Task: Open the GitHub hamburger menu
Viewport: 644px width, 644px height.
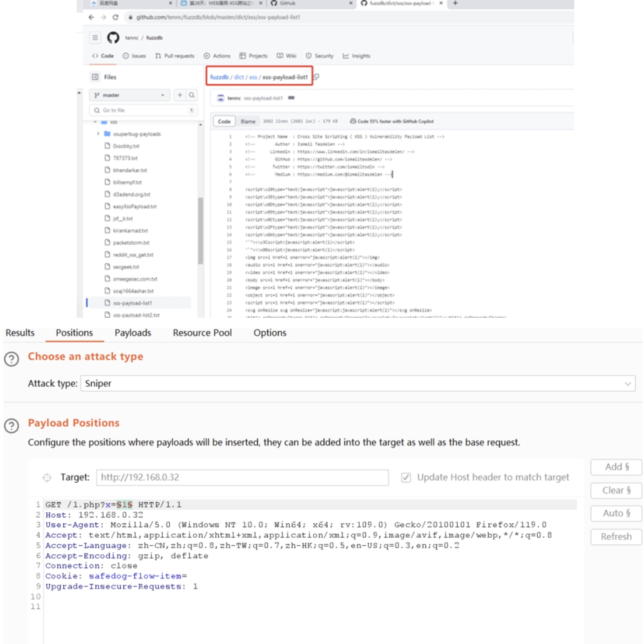Action: click(95, 38)
